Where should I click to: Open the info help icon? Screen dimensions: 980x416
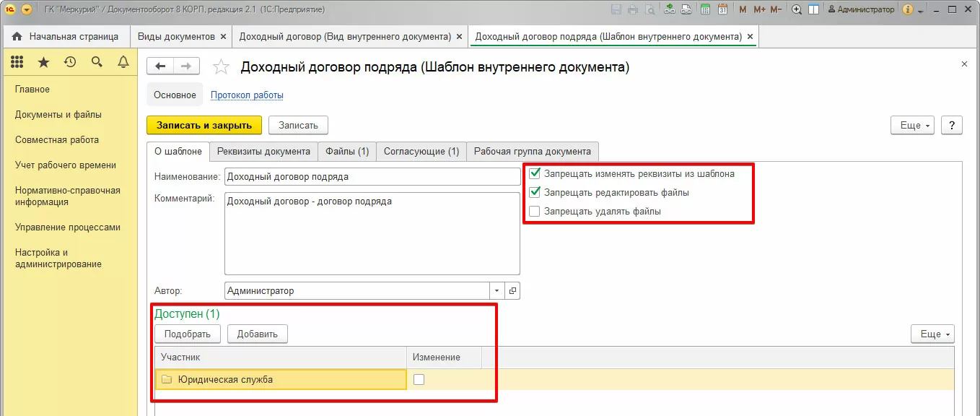(908, 9)
